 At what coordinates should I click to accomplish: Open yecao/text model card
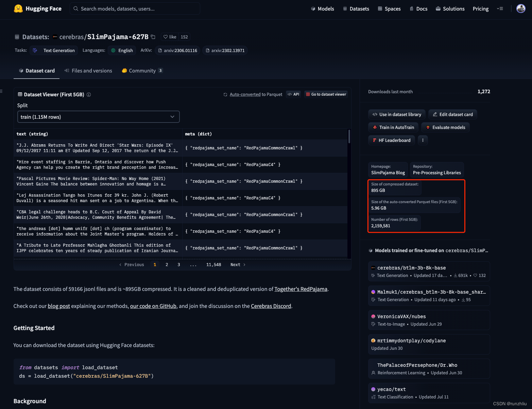(x=429, y=393)
